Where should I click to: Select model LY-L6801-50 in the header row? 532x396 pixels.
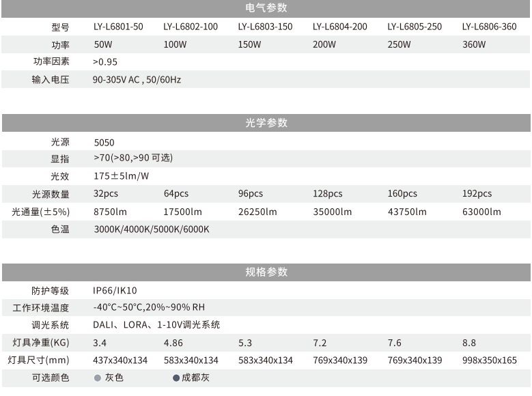pyautogui.click(x=118, y=27)
